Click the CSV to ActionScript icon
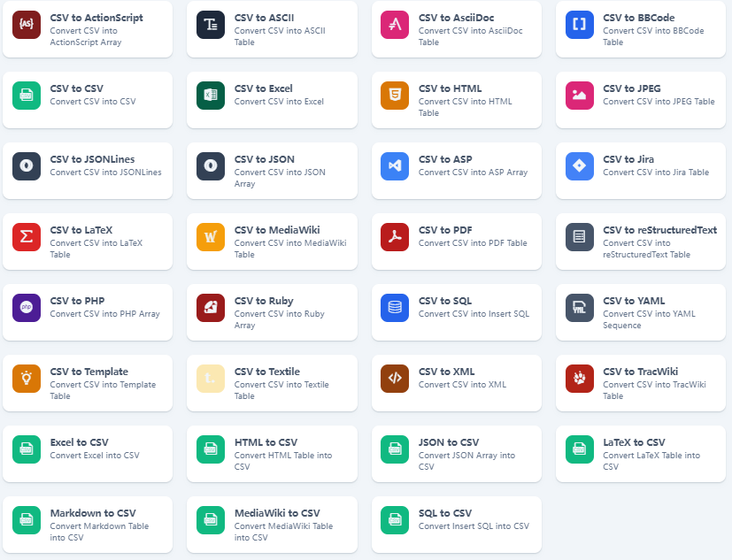This screenshot has width=732, height=560. [27, 24]
